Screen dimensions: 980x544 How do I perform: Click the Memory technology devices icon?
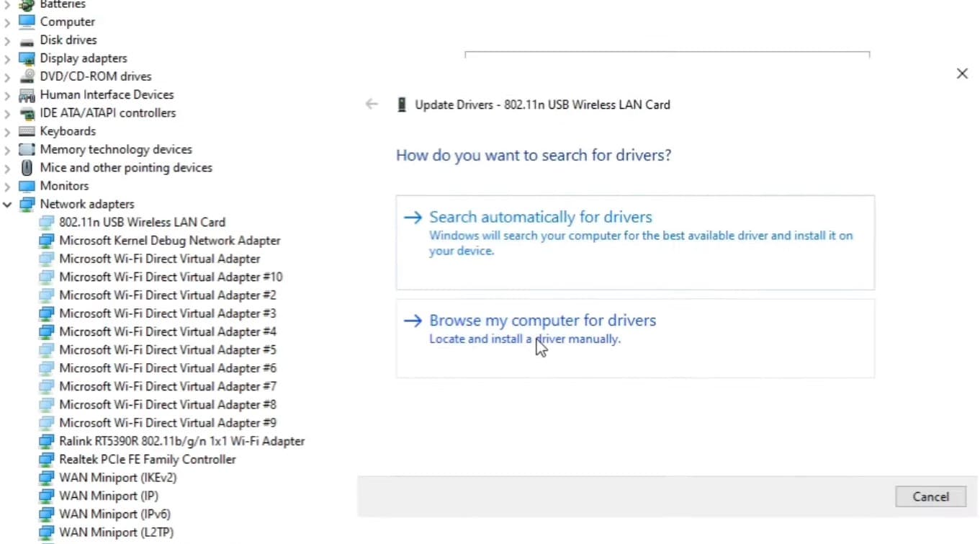pyautogui.click(x=27, y=149)
